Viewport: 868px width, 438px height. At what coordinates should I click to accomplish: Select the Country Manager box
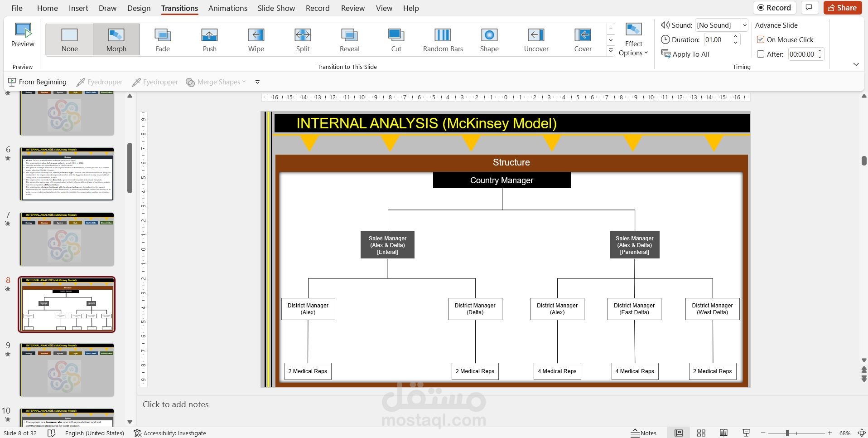point(502,180)
